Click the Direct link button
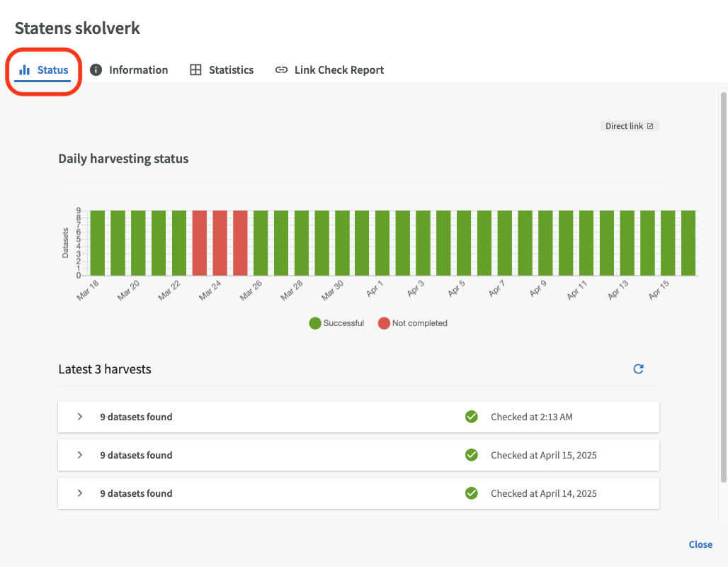728x567 pixels. 630,126
